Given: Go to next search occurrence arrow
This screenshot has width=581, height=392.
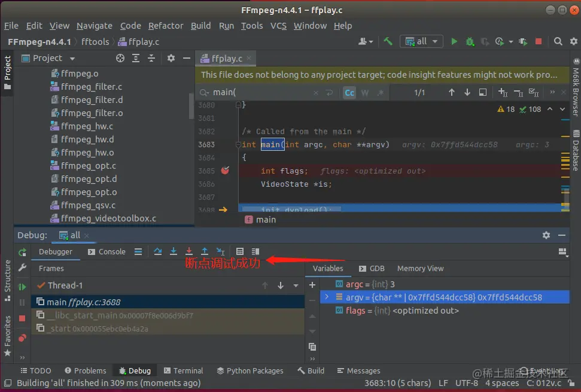Looking at the screenshot, I should point(467,92).
